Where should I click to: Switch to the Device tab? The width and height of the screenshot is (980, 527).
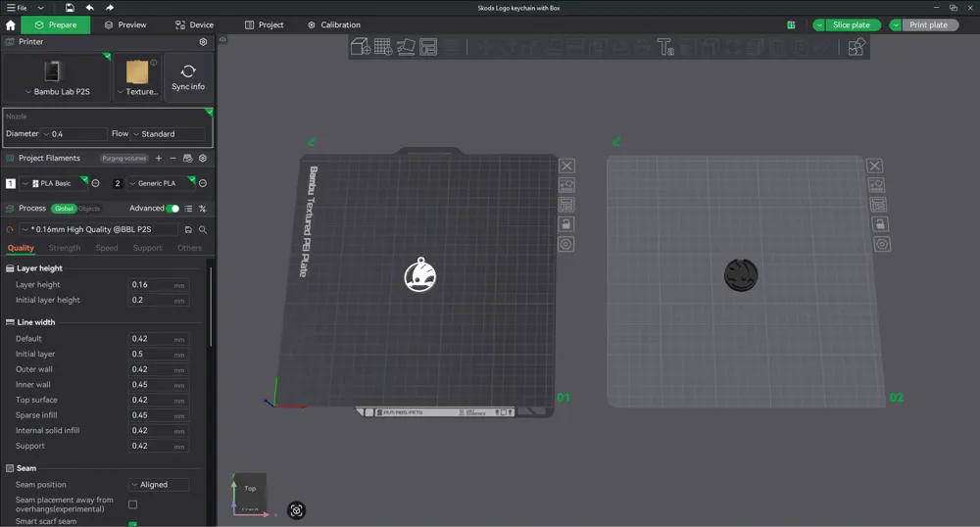194,24
